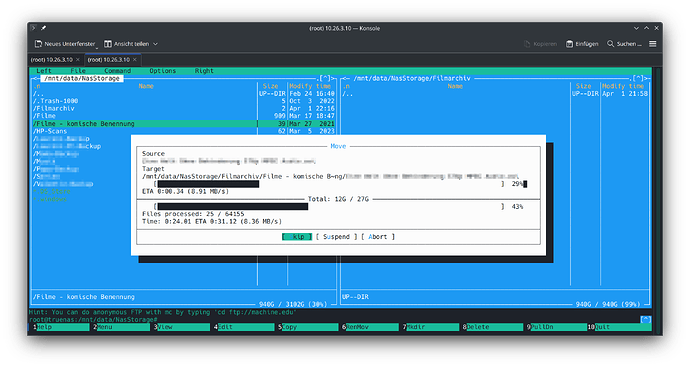Viewport: 690px width, 368px height.
Task: Click the left panel history arrow [^]
Action: (324, 78)
